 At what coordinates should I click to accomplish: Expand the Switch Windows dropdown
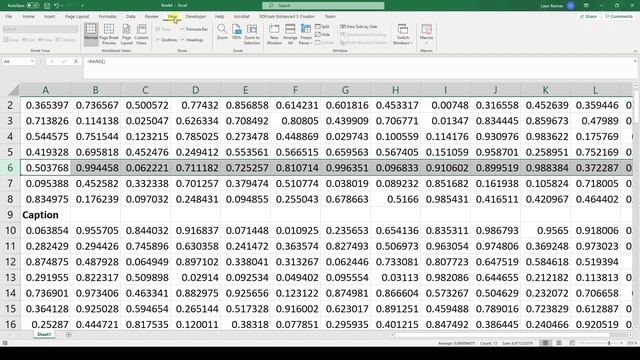403,34
